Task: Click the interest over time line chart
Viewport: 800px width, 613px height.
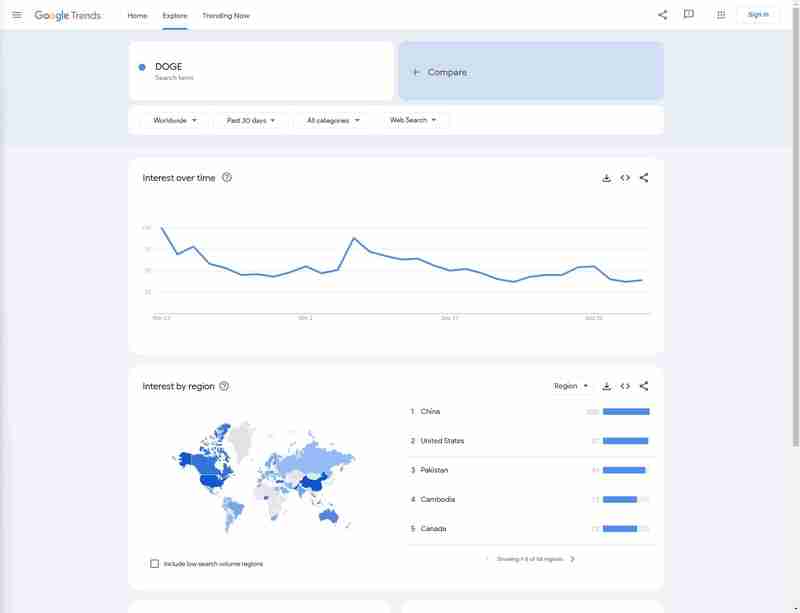Action: (401, 271)
